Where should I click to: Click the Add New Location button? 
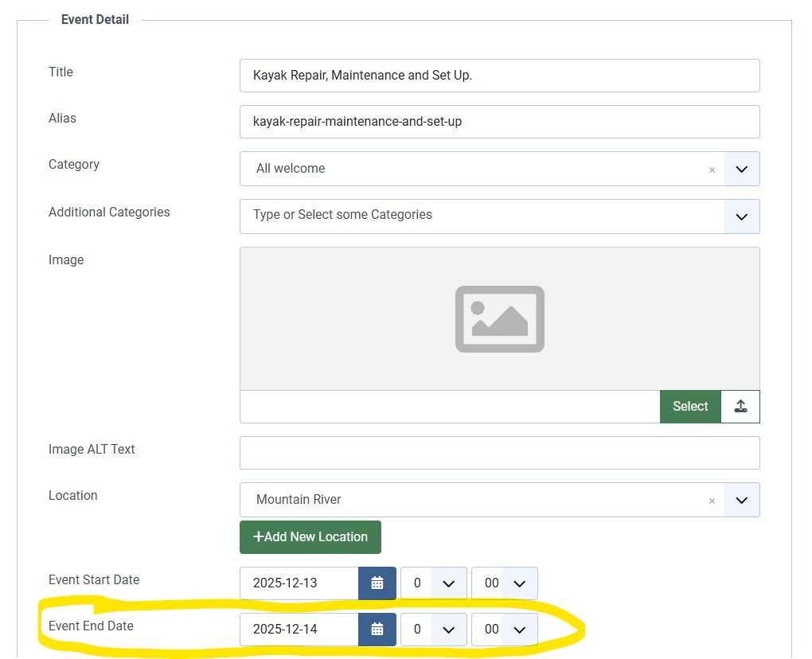pyautogui.click(x=310, y=537)
